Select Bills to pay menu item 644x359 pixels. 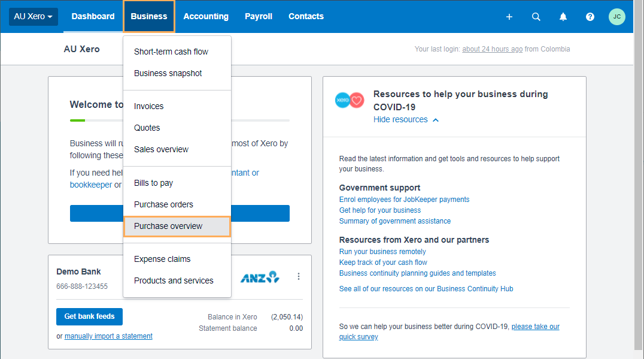pyautogui.click(x=177, y=183)
